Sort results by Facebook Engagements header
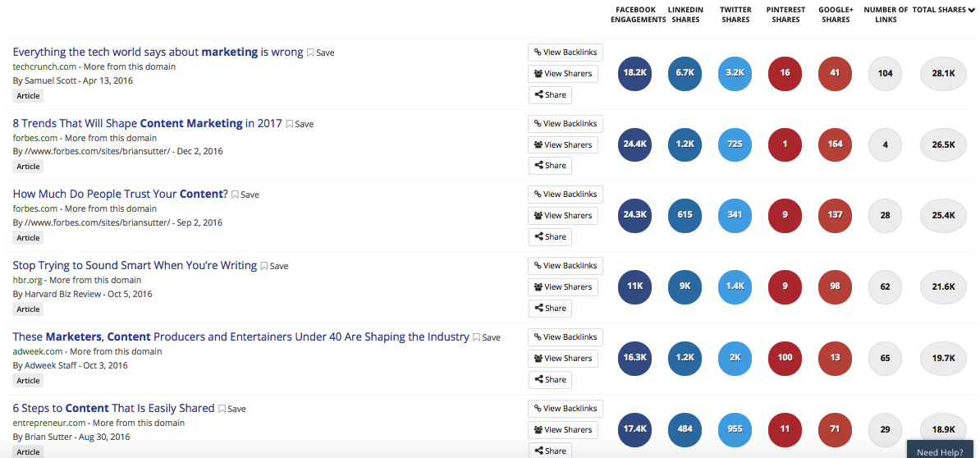This screenshot has width=980, height=458. coord(638,15)
